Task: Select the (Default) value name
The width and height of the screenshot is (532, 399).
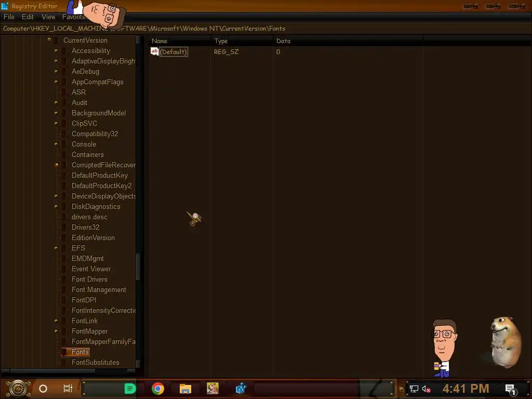Action: click(174, 52)
